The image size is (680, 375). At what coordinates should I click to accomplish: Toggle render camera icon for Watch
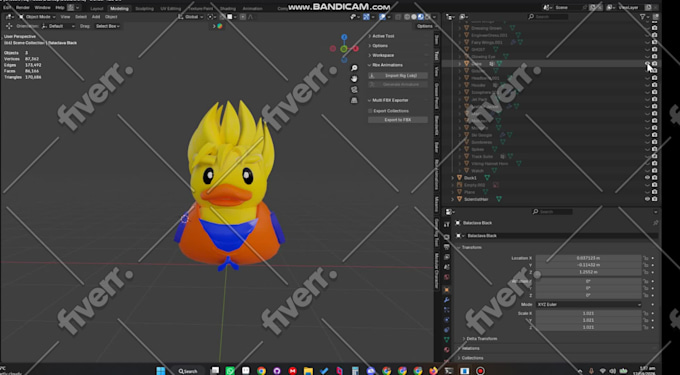[654, 171]
